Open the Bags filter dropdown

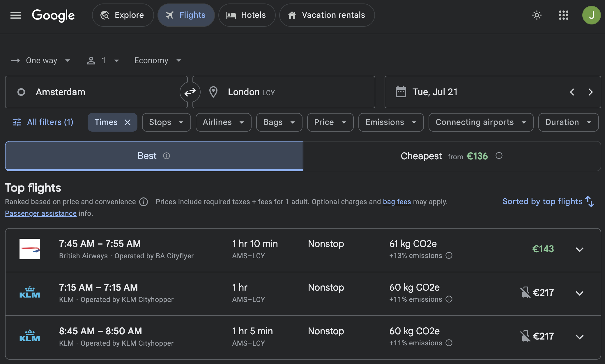(279, 122)
